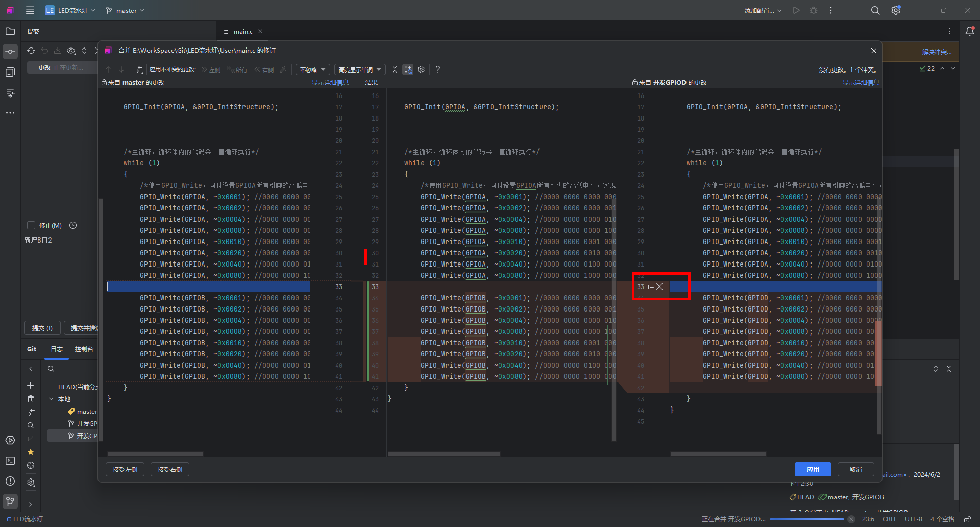
Task: Check the 修正(M) amend checkbox
Action: 31,225
